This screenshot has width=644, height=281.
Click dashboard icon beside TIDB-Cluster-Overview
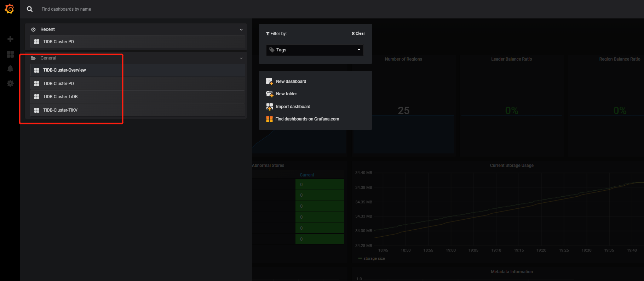(37, 70)
